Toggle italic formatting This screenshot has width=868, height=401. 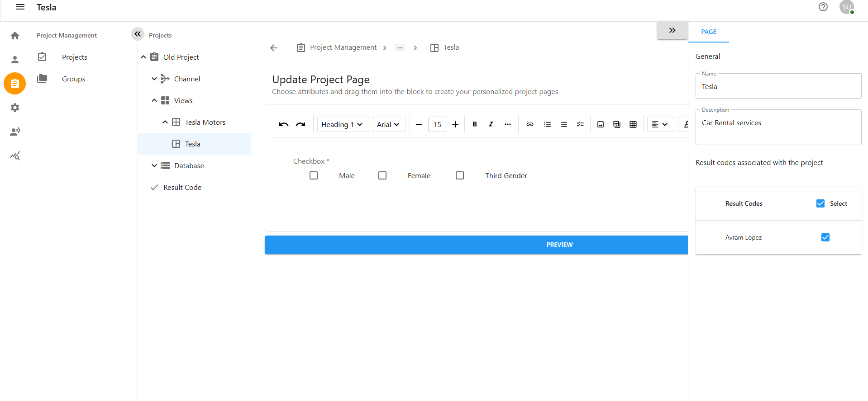coord(491,124)
